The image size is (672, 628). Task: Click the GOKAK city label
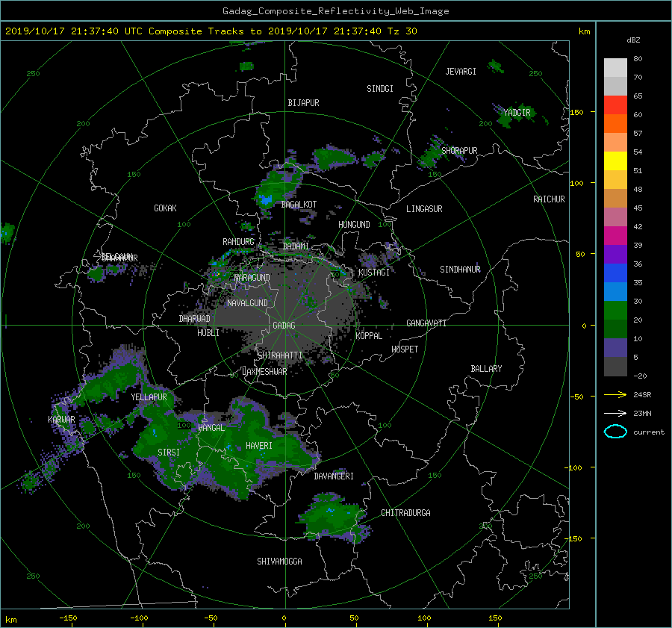point(165,208)
